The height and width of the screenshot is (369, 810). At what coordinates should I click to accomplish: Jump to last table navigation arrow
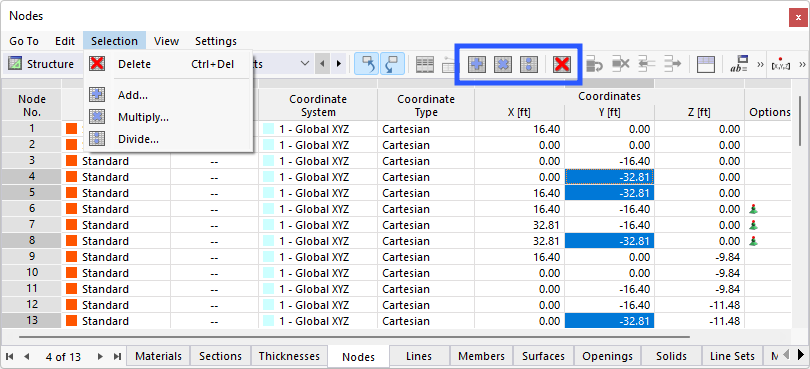click(117, 357)
